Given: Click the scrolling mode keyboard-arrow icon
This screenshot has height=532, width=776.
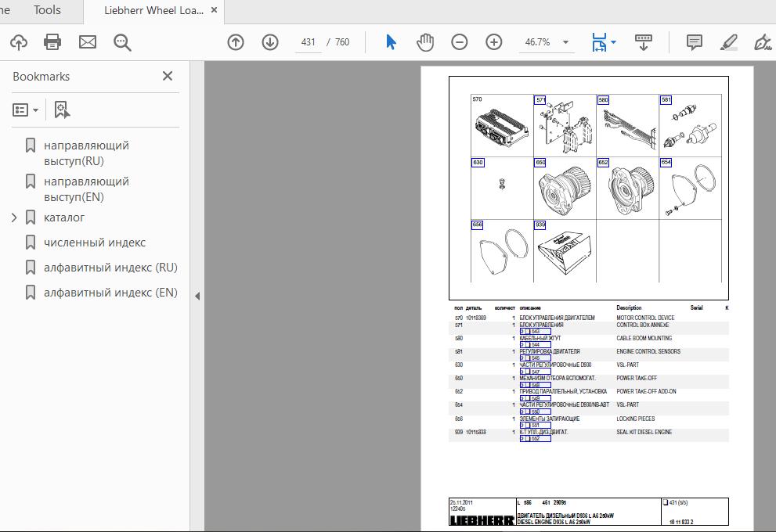Looking at the screenshot, I should tap(644, 42).
